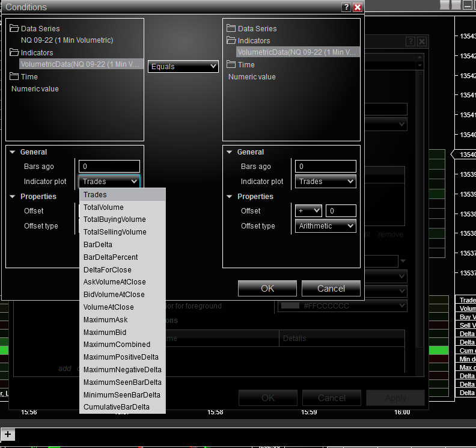Image resolution: width=476 pixels, height=448 pixels.
Task: Confirm Conditions dialog with OK
Action: pyautogui.click(x=267, y=288)
